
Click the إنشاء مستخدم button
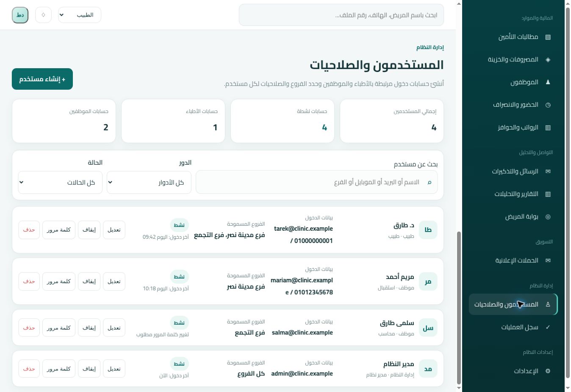42,79
